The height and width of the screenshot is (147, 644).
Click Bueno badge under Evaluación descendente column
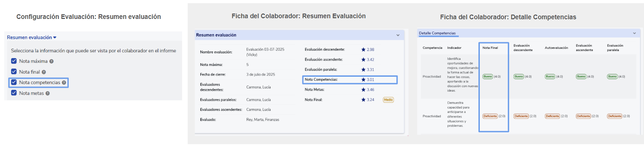(x=519, y=76)
